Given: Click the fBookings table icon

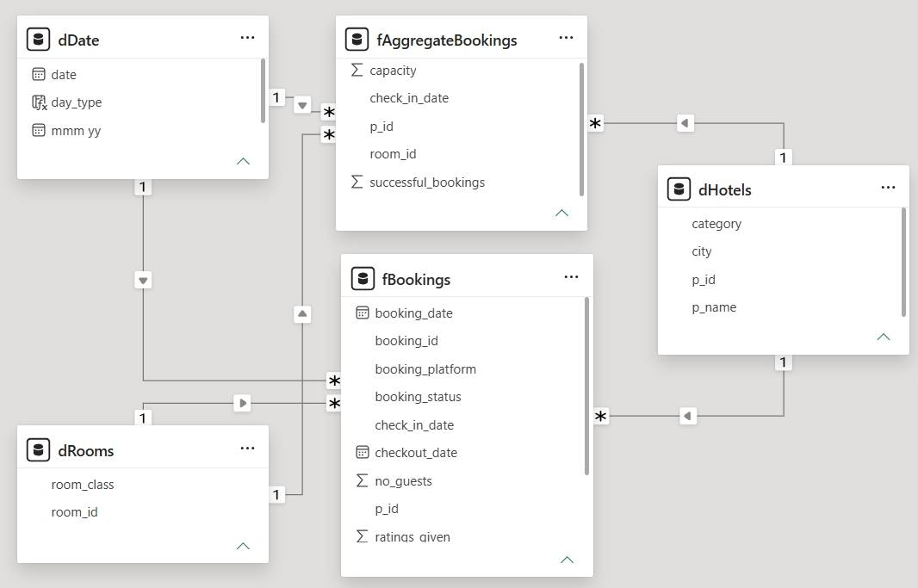Looking at the screenshot, I should point(363,279).
